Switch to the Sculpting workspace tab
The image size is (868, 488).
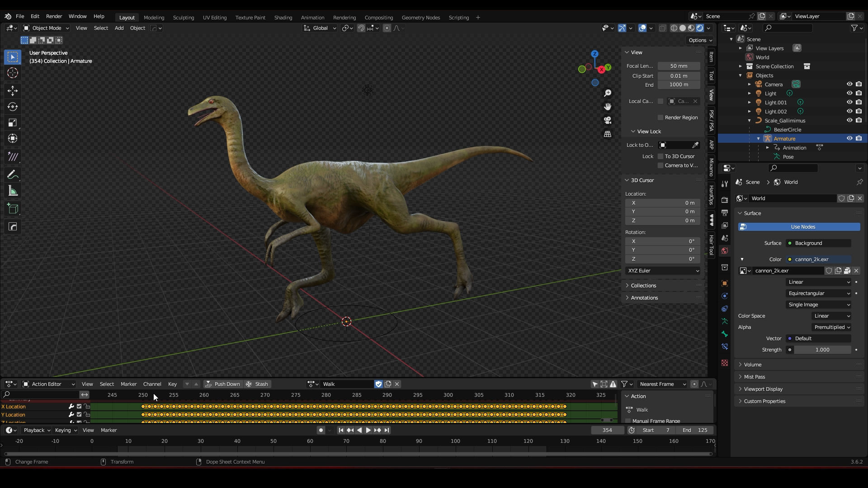[x=184, y=18]
